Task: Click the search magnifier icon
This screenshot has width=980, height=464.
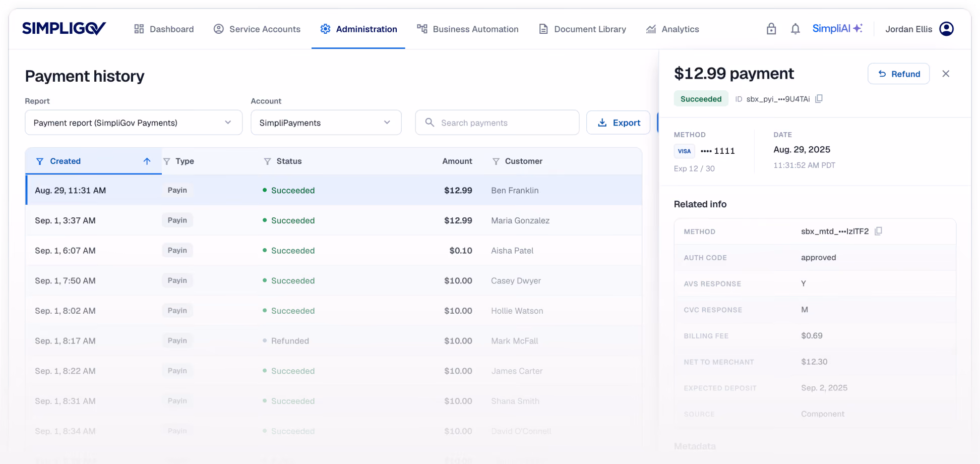Action: point(430,123)
